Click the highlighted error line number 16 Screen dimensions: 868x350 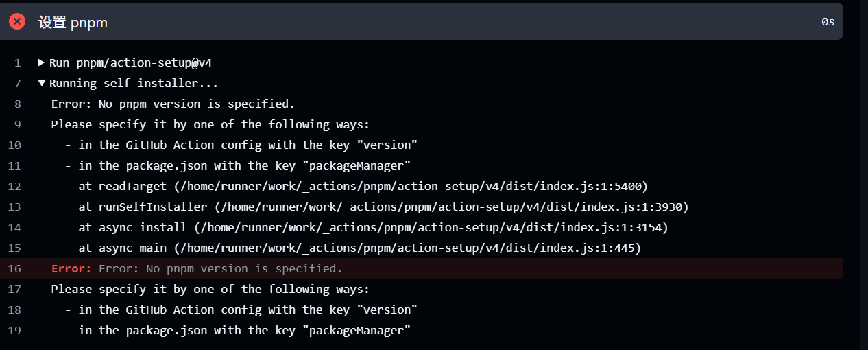click(15, 268)
